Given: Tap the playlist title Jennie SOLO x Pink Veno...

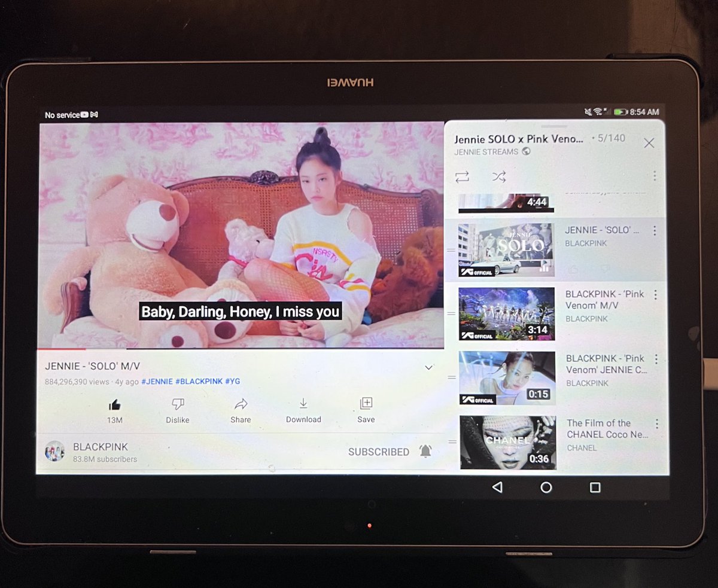Looking at the screenshot, I should coord(519,139).
